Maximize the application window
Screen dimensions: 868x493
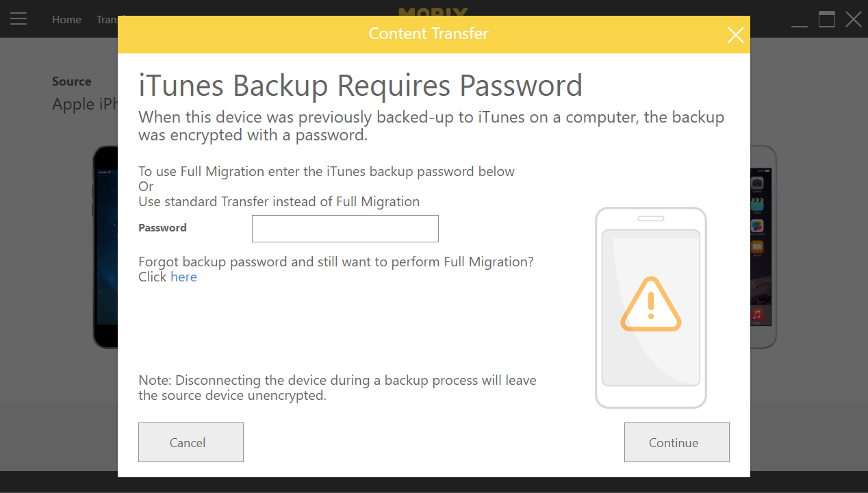click(x=827, y=19)
